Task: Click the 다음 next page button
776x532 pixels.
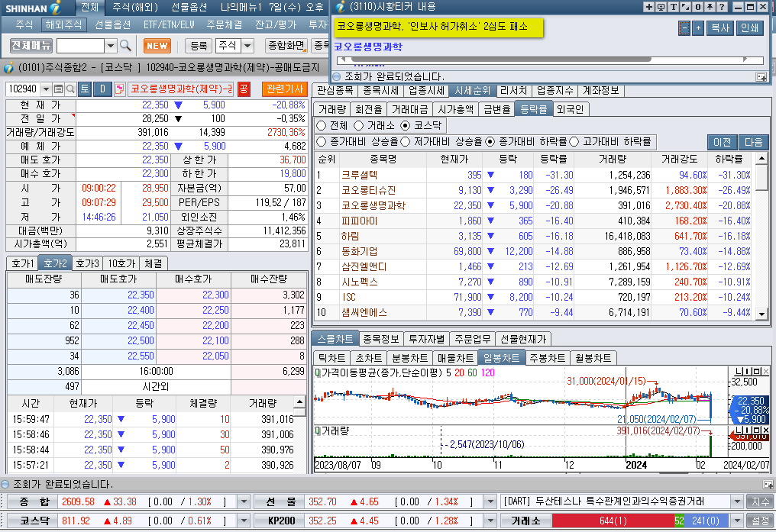Action: [x=753, y=143]
